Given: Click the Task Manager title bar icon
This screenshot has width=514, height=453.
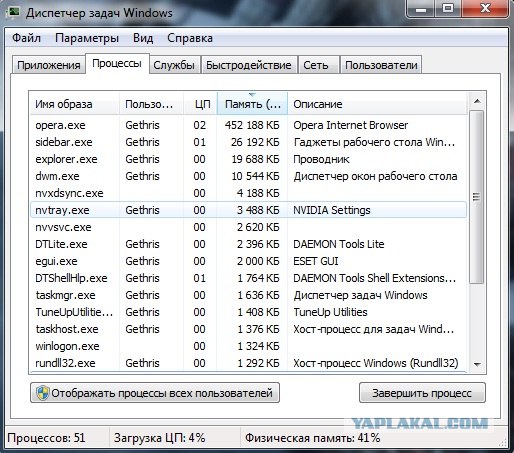Looking at the screenshot, I should click(14, 12).
